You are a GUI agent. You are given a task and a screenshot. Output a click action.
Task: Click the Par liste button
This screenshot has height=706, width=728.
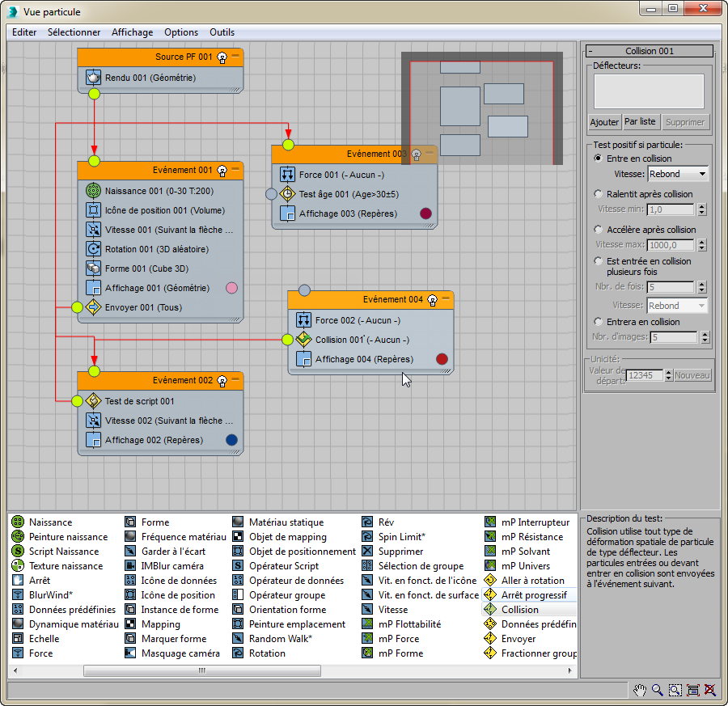coord(641,121)
